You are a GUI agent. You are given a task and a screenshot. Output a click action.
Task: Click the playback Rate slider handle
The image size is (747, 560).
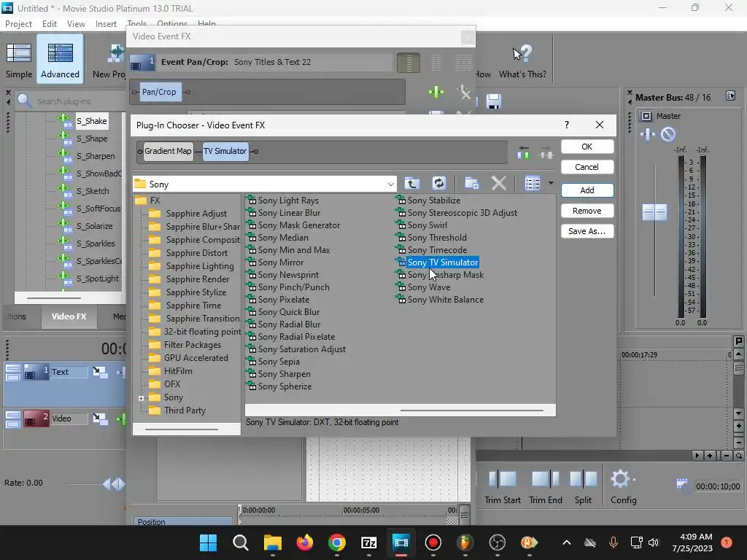(x=114, y=484)
